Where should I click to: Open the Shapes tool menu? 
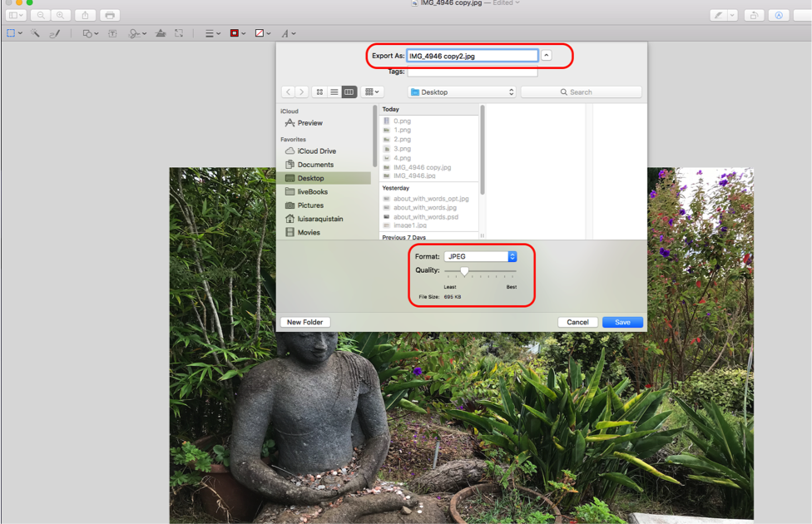click(x=91, y=33)
